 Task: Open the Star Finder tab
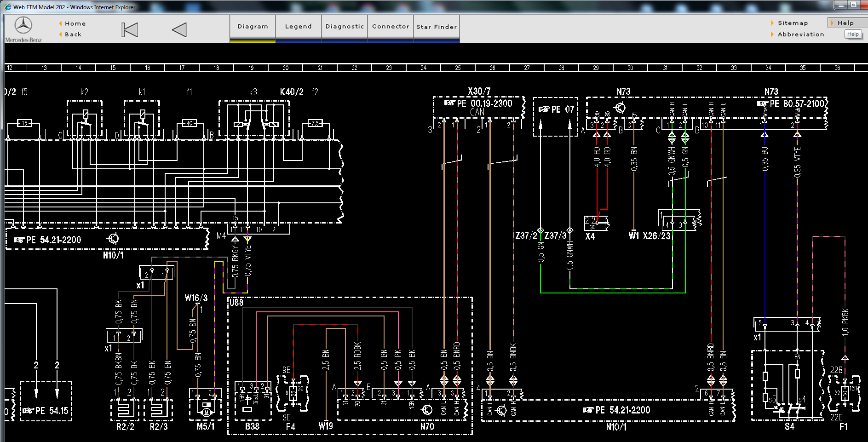[437, 27]
